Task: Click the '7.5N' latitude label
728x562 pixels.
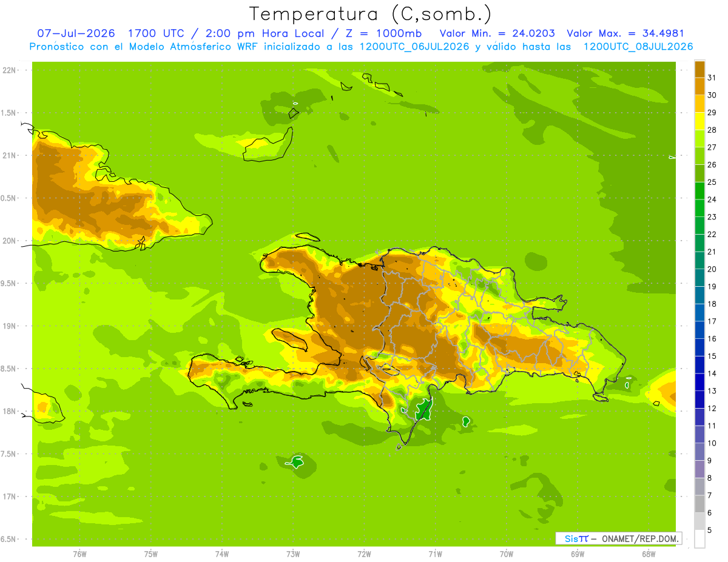Action: coord(9,454)
